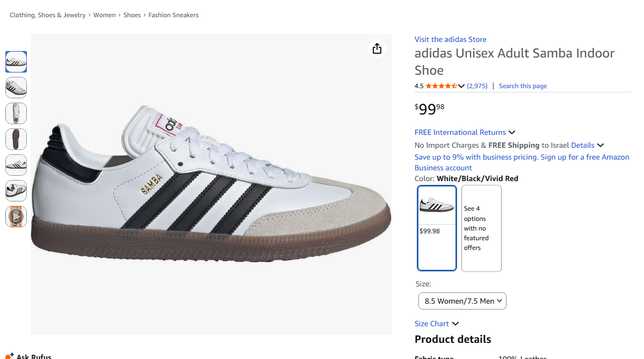The image size is (644, 359).
Task: View the second angled shoe thumbnail
Action: pyautogui.click(x=16, y=88)
